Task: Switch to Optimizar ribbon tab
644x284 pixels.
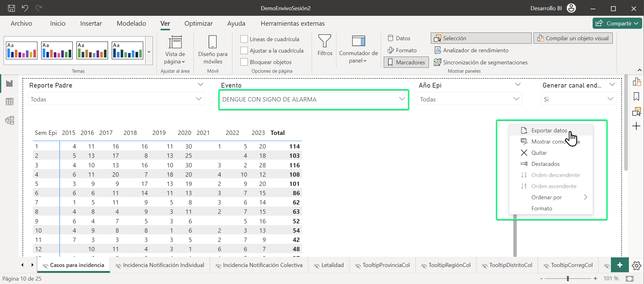Action: (198, 23)
